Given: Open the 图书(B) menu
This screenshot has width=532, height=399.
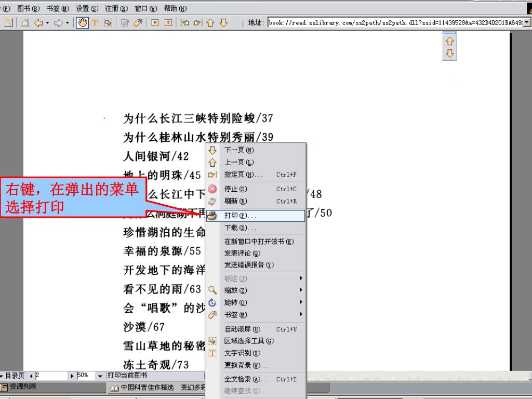Looking at the screenshot, I should [x=29, y=8].
